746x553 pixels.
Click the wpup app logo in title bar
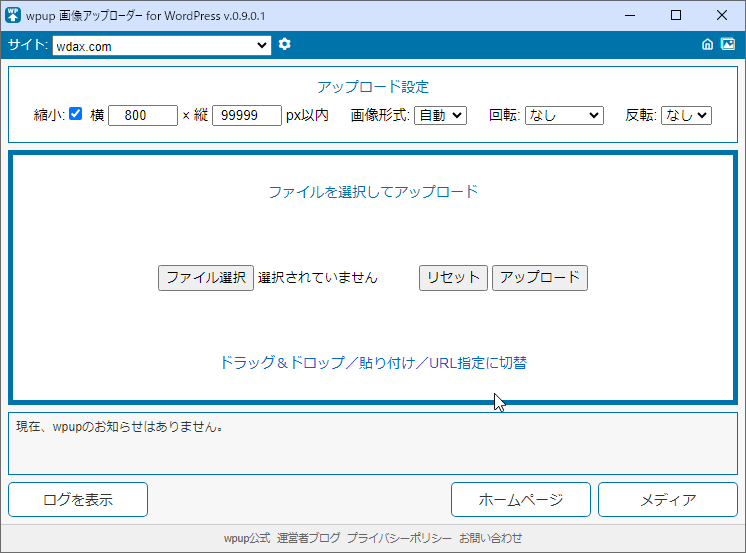[x=14, y=15]
